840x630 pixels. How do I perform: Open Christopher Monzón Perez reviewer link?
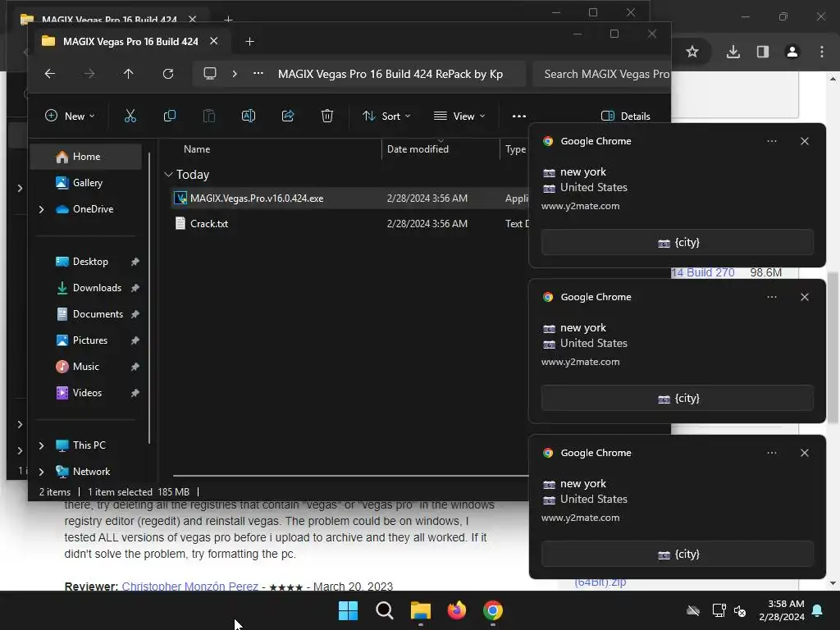(190, 586)
